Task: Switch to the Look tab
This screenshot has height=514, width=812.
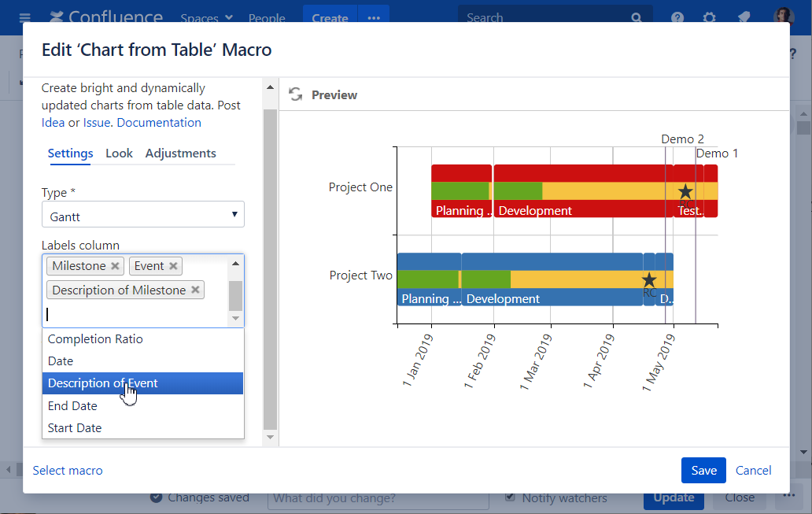Action: [x=119, y=153]
